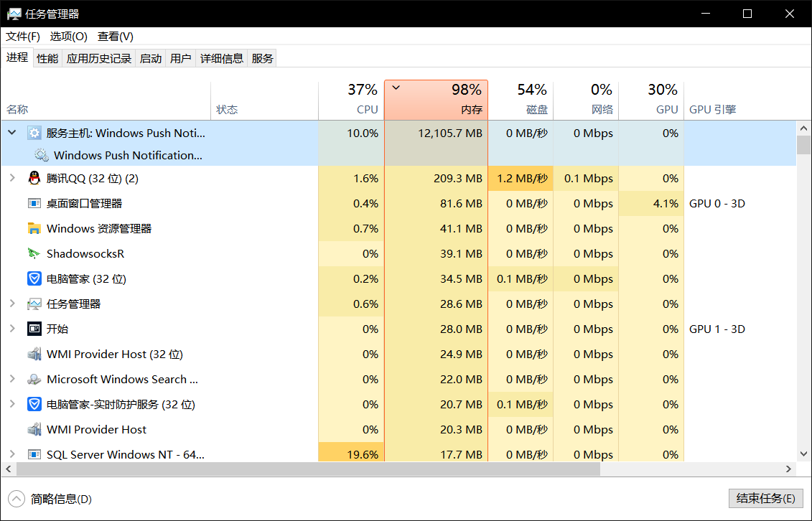Click the 开始 process icon
This screenshot has width=812, height=521.
(34, 329)
